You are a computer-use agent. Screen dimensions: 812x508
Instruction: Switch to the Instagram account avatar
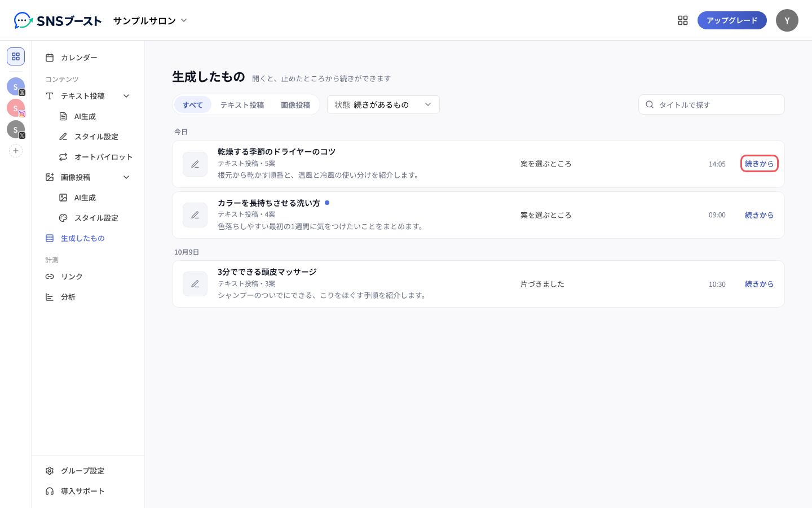(16, 108)
